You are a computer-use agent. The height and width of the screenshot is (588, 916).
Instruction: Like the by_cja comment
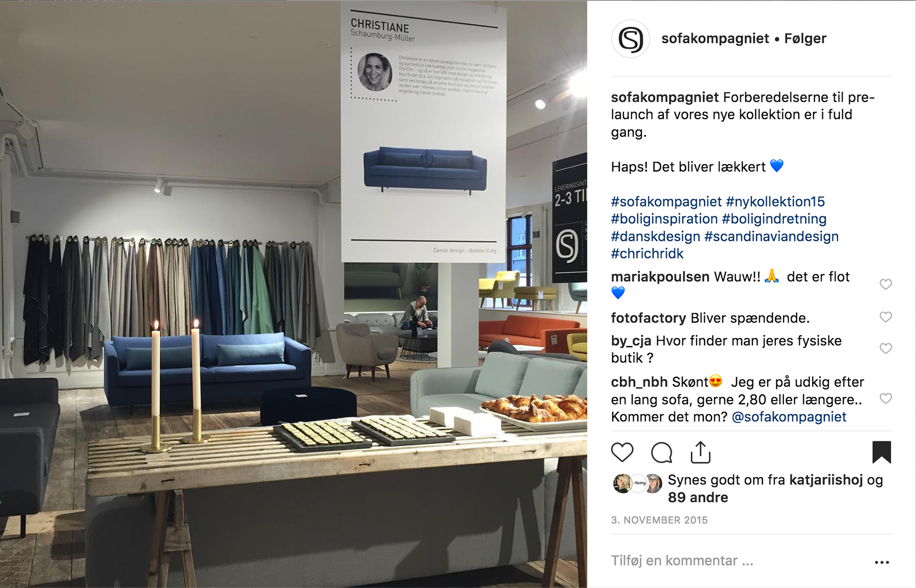point(885,349)
